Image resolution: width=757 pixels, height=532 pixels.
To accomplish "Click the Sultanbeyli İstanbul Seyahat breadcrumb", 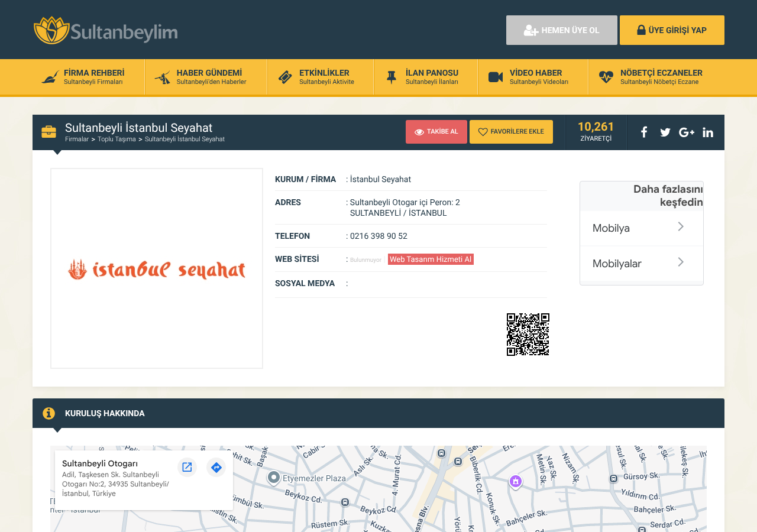I will (x=185, y=139).
